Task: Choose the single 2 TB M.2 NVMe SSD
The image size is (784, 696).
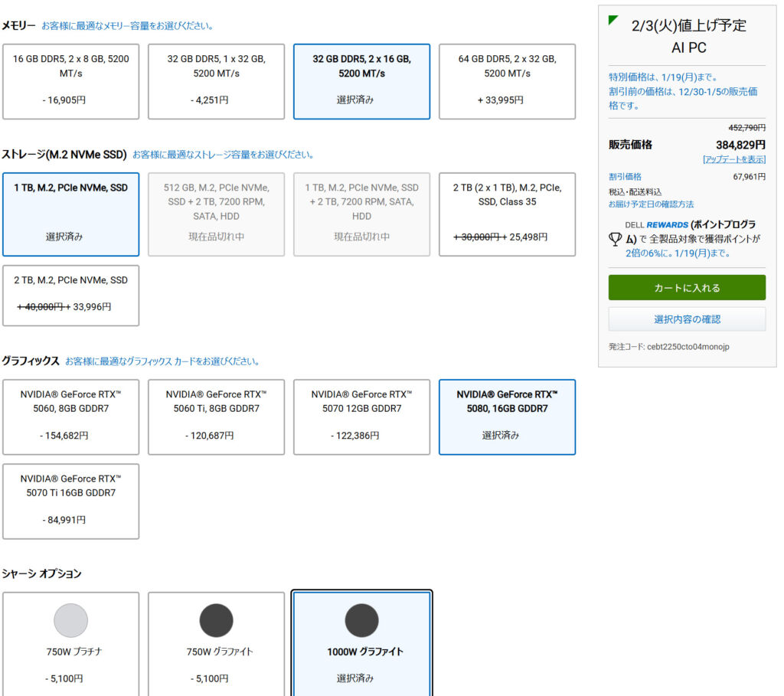Action: (x=70, y=295)
